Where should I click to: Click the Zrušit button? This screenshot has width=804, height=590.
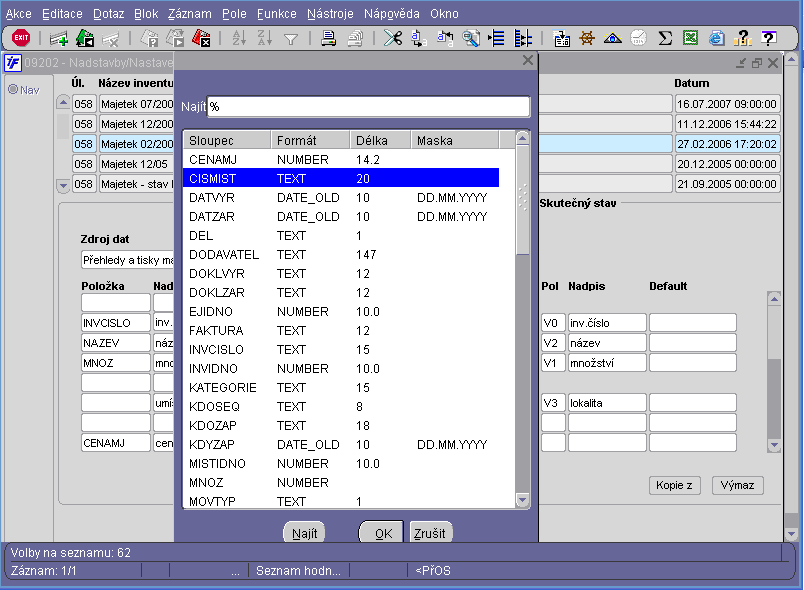(430, 533)
